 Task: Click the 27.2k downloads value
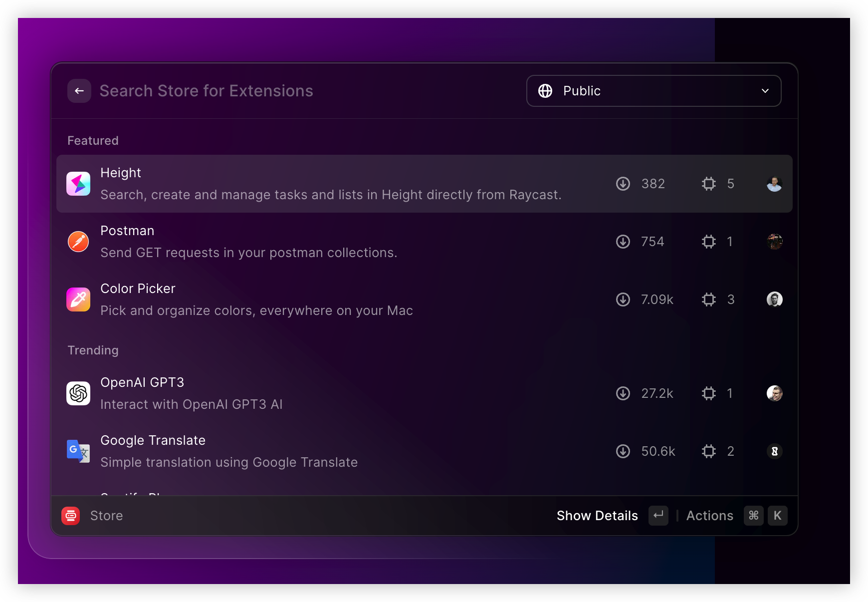pyautogui.click(x=657, y=393)
